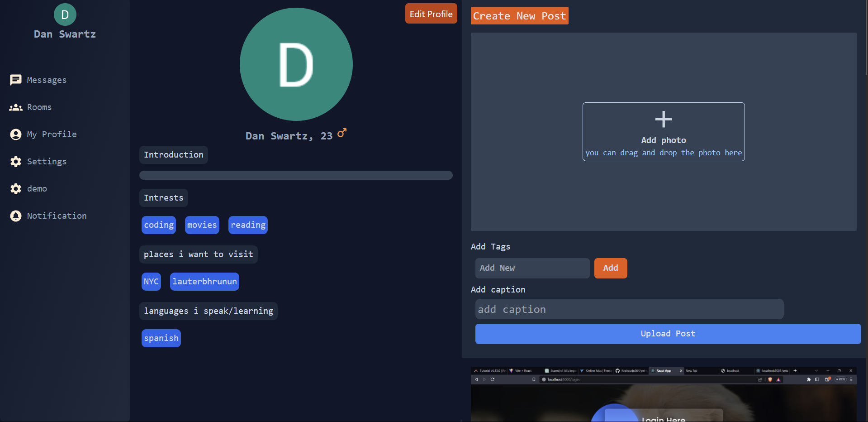The width and height of the screenshot is (868, 422).
Task: Click the Edit Profile button
Action: click(x=431, y=14)
